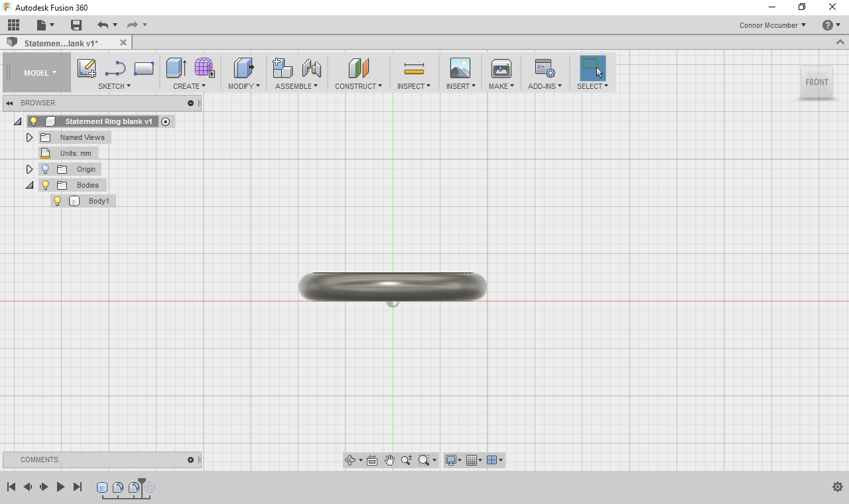Open the ASSEMBLE menu
The height and width of the screenshot is (504, 849).
click(296, 86)
